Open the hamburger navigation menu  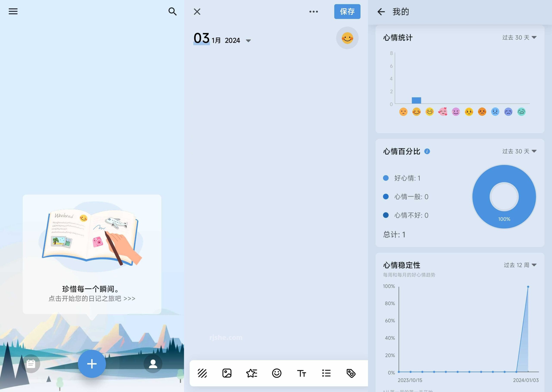13,11
